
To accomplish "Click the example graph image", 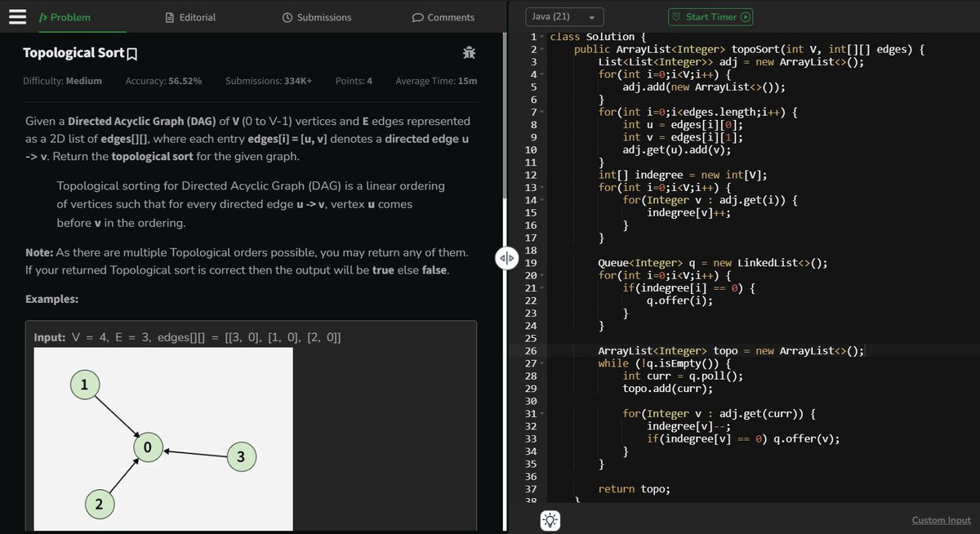I will pos(163,439).
